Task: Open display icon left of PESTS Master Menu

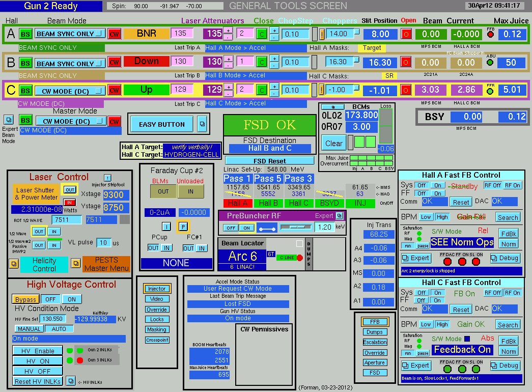Action: point(76,263)
